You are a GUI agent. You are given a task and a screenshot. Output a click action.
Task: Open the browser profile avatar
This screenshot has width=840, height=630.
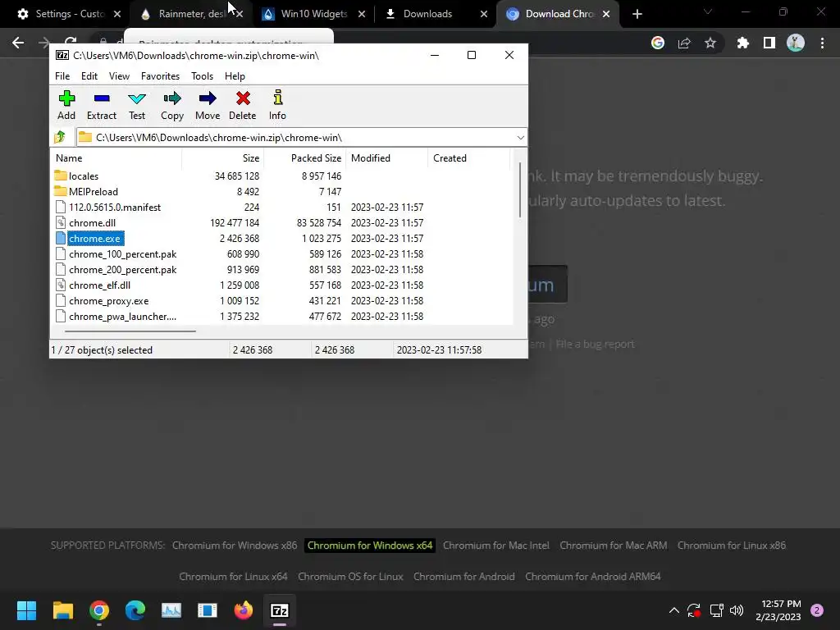[796, 43]
